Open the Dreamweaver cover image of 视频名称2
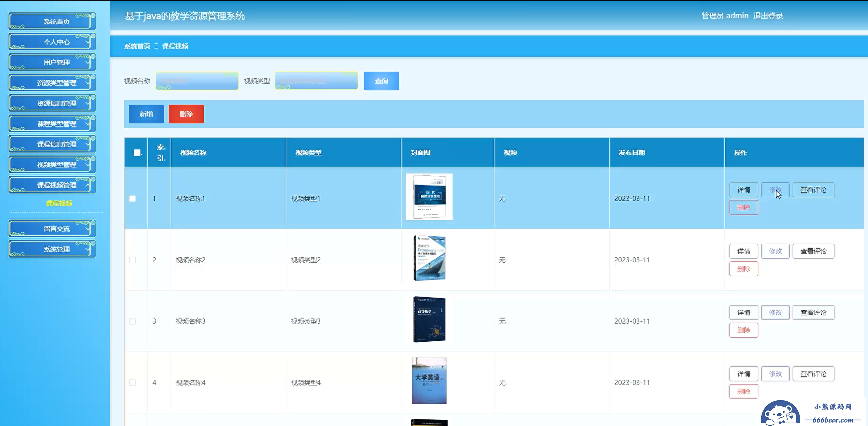 click(429, 258)
